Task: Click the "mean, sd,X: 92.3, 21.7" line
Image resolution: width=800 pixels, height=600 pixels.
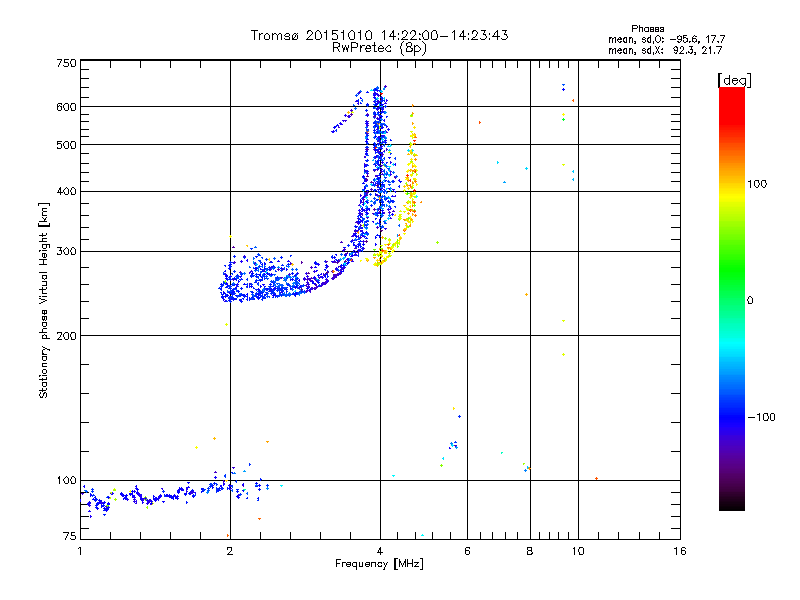Action: 665,50
